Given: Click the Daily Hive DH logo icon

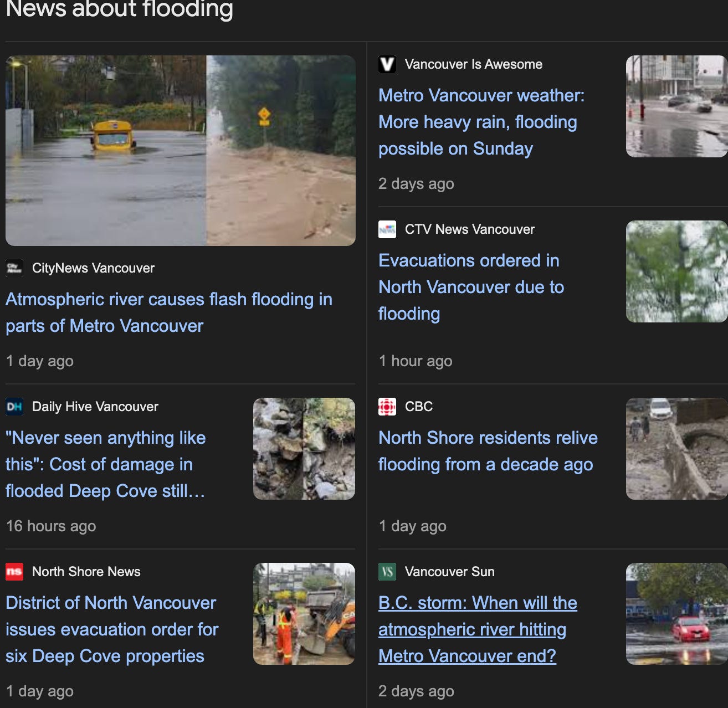Looking at the screenshot, I should 14,407.
